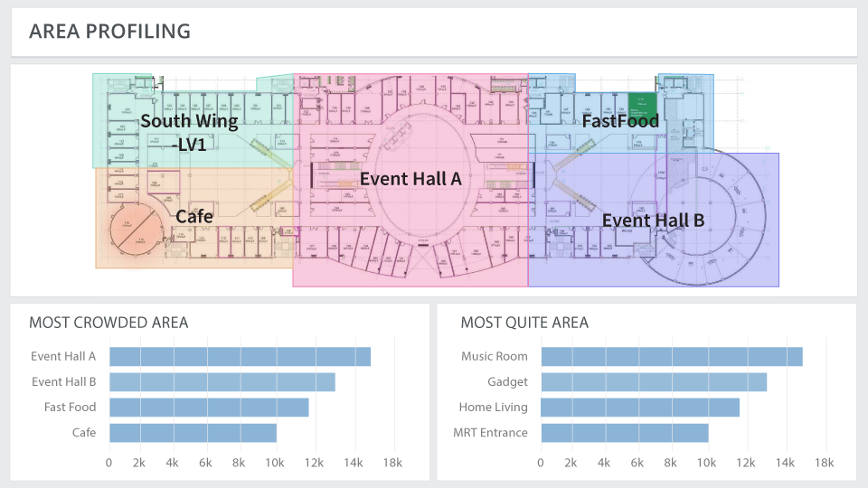
Task: Click the Fast Food bar in crowded chart
Action: pos(209,408)
